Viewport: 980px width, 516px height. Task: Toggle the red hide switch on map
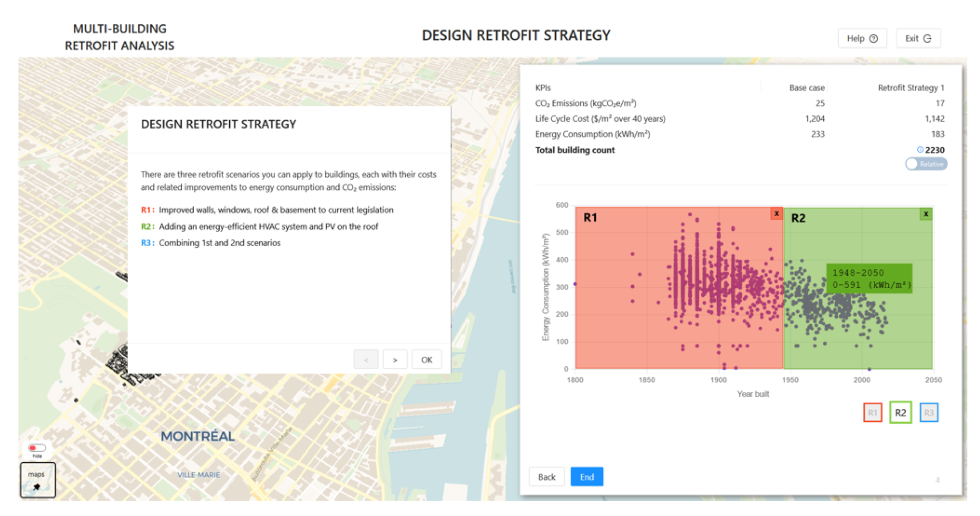coord(37,448)
